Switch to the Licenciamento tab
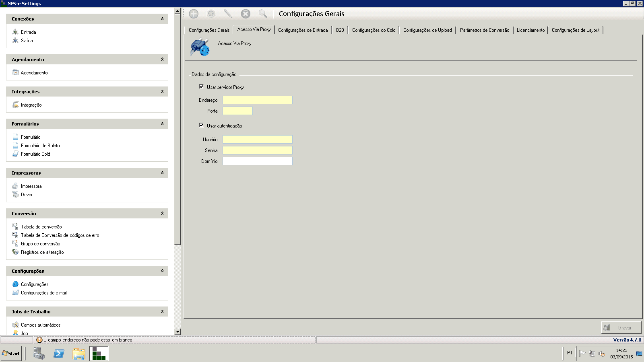644x362 pixels. click(530, 30)
